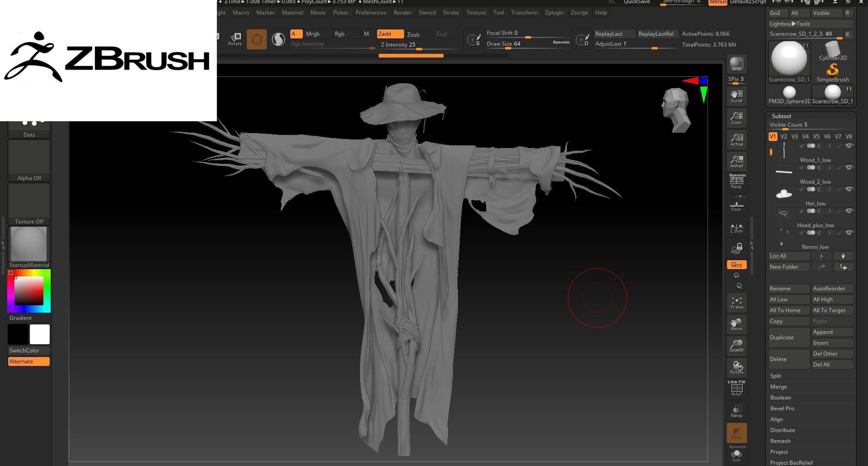The height and width of the screenshot is (466, 868).
Task: Click the head-shaped camera orientation widget
Action: pos(675,110)
